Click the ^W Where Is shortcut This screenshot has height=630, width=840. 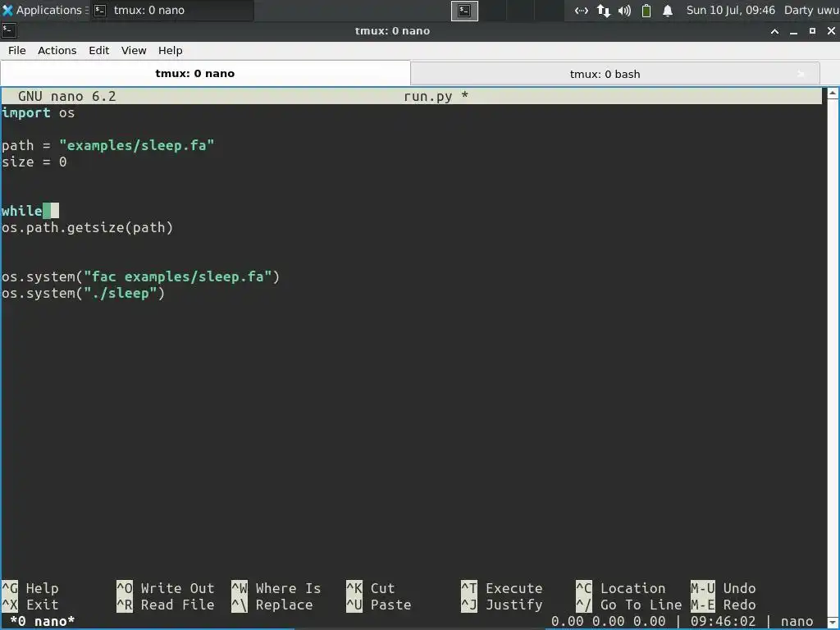click(276, 588)
